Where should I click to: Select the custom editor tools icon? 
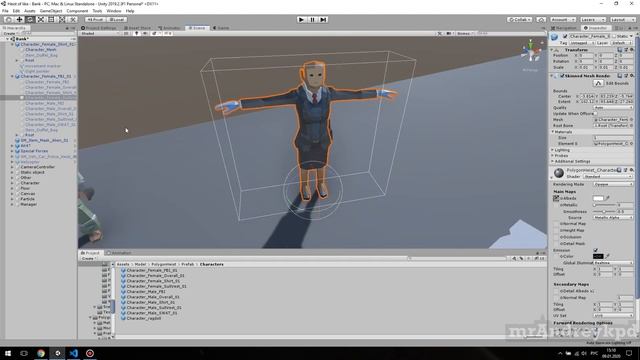pos(72,20)
